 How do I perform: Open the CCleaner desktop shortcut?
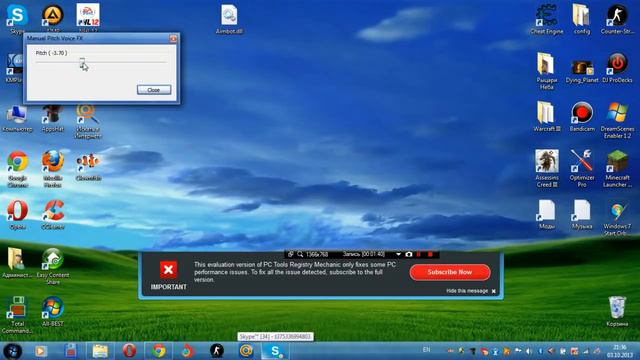tap(53, 215)
